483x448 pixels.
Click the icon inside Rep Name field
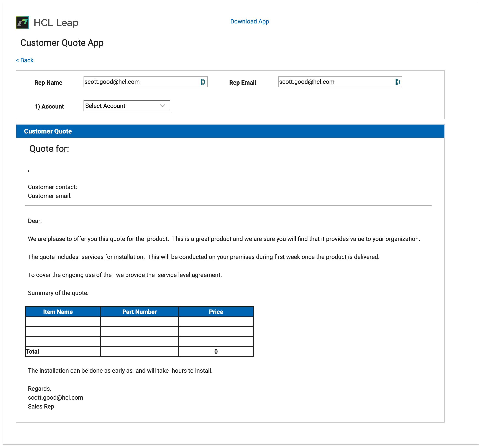pyautogui.click(x=203, y=82)
